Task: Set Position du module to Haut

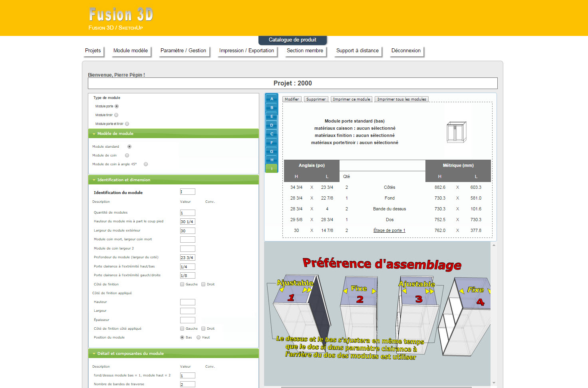Action: 199,337
